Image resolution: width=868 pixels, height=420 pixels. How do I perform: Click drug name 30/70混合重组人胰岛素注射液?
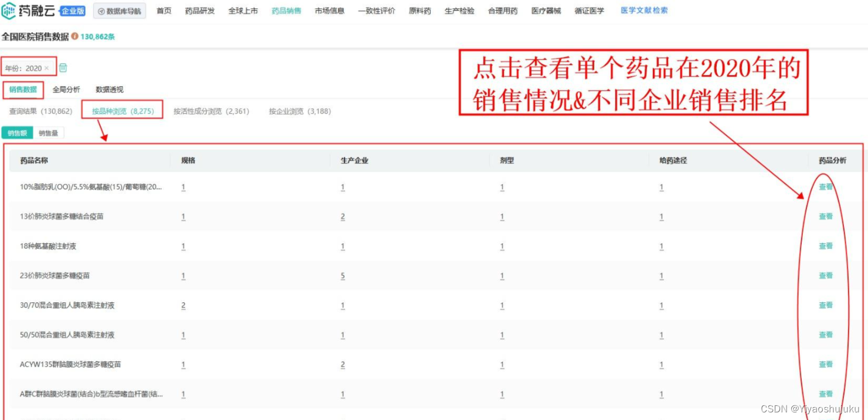(67, 305)
